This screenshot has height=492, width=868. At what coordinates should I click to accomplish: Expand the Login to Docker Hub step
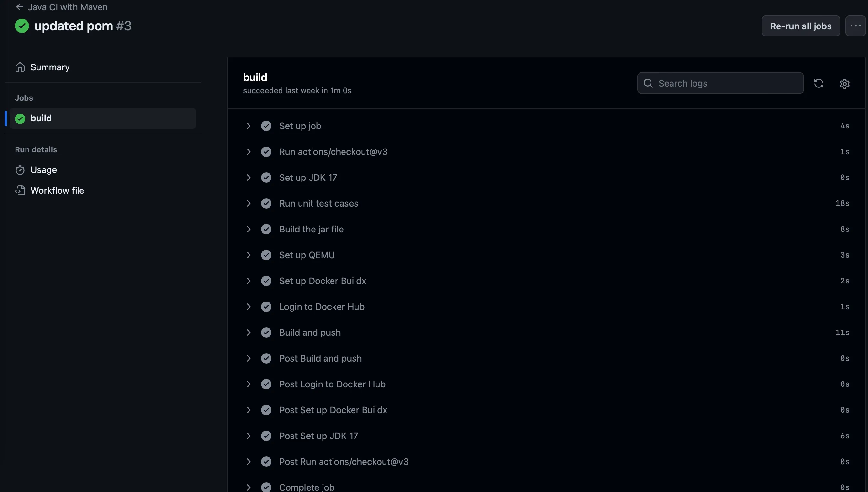pos(249,307)
